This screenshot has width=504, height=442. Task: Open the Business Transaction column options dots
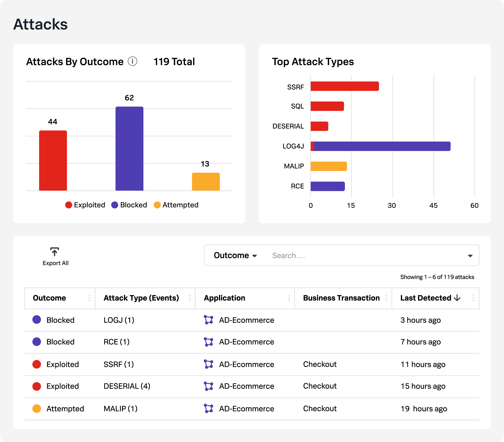coord(386,298)
